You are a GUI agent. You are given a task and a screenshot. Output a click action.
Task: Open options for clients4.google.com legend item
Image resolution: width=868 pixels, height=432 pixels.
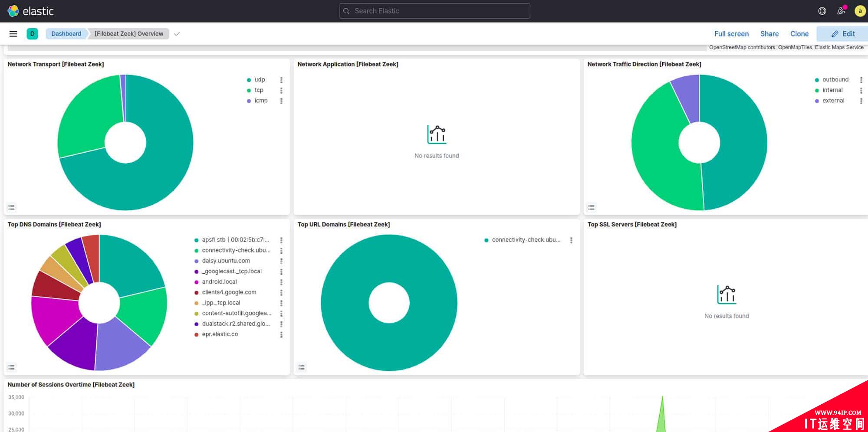coord(281,292)
